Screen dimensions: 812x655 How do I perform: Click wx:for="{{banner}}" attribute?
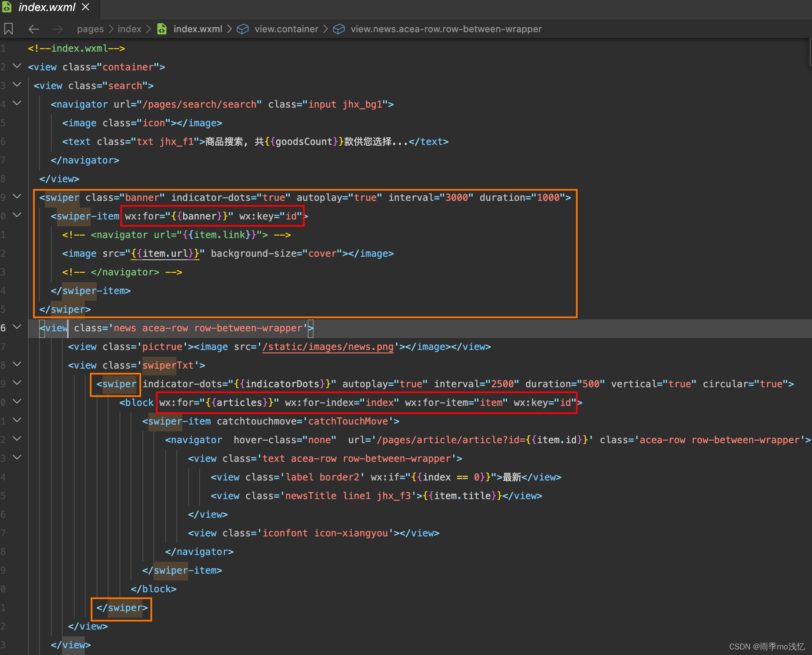(179, 216)
